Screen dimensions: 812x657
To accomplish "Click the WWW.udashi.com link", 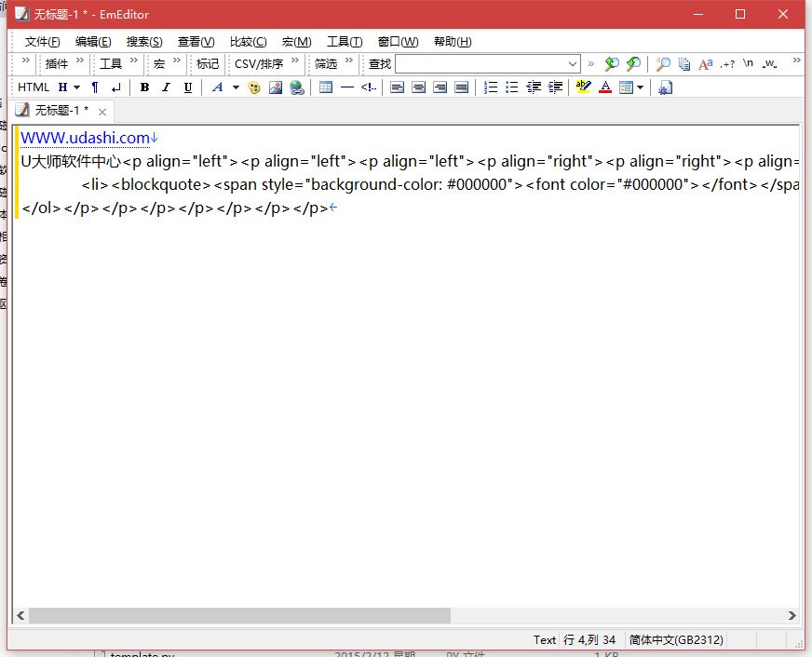I will click(85, 138).
